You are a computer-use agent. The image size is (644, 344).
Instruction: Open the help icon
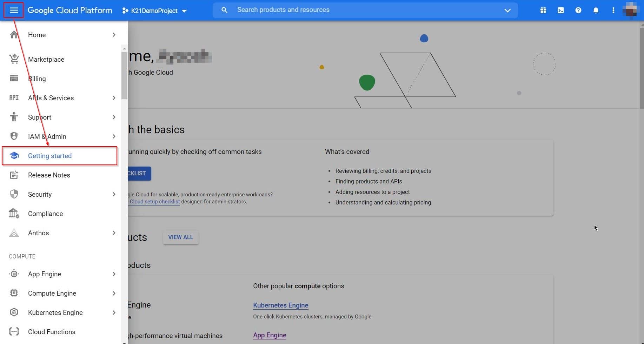(x=578, y=10)
